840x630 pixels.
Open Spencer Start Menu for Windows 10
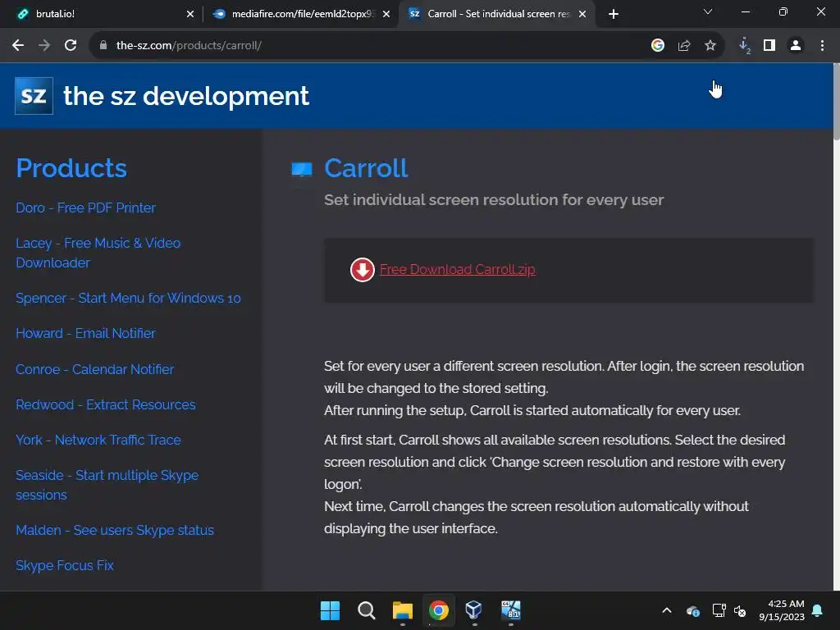coord(128,299)
